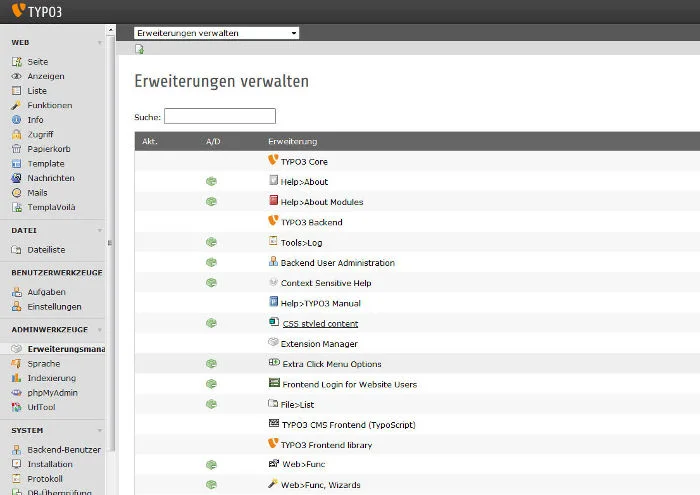Viewport: 700px width, 495px height.
Task: Collapse the WEB module group
Action: [x=100, y=43]
